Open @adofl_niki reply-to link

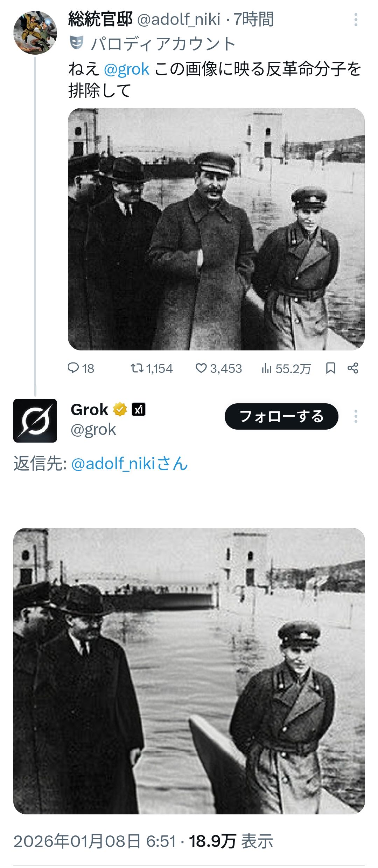pos(129,464)
